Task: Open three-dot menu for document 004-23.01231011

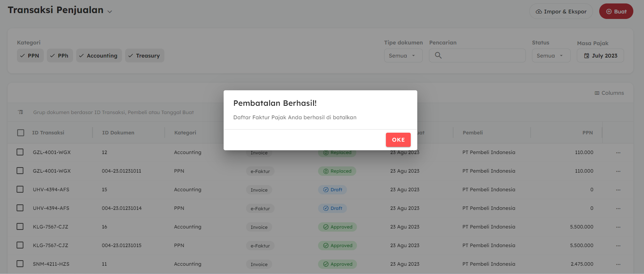Action: pyautogui.click(x=618, y=171)
